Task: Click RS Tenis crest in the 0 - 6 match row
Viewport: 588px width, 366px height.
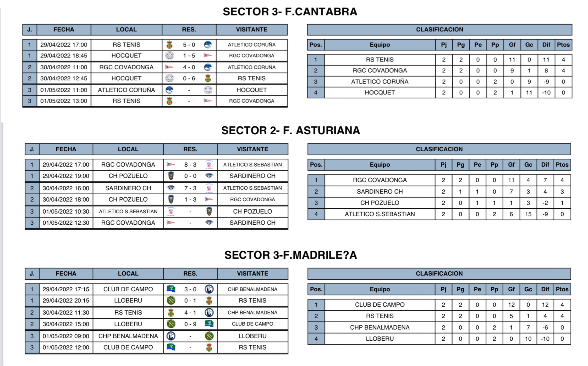Action: (208, 78)
